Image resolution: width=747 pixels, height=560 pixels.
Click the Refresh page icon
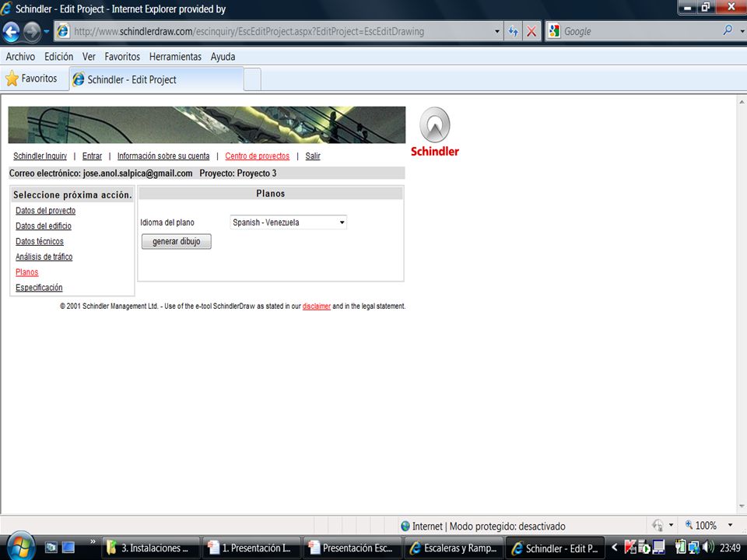pos(513,32)
